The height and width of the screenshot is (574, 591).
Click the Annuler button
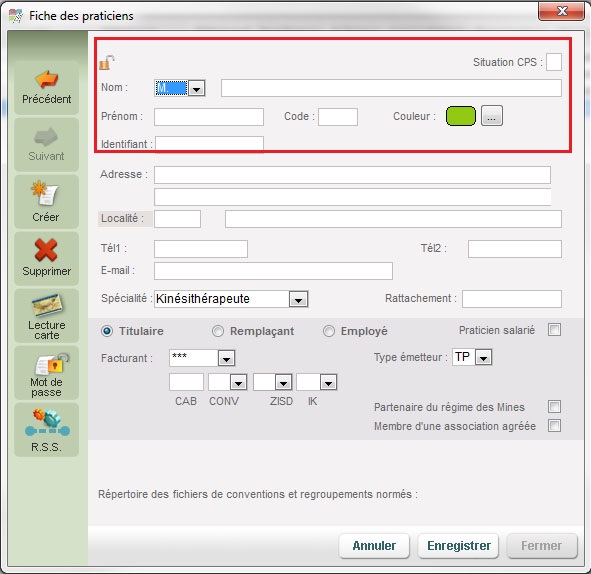(x=374, y=546)
